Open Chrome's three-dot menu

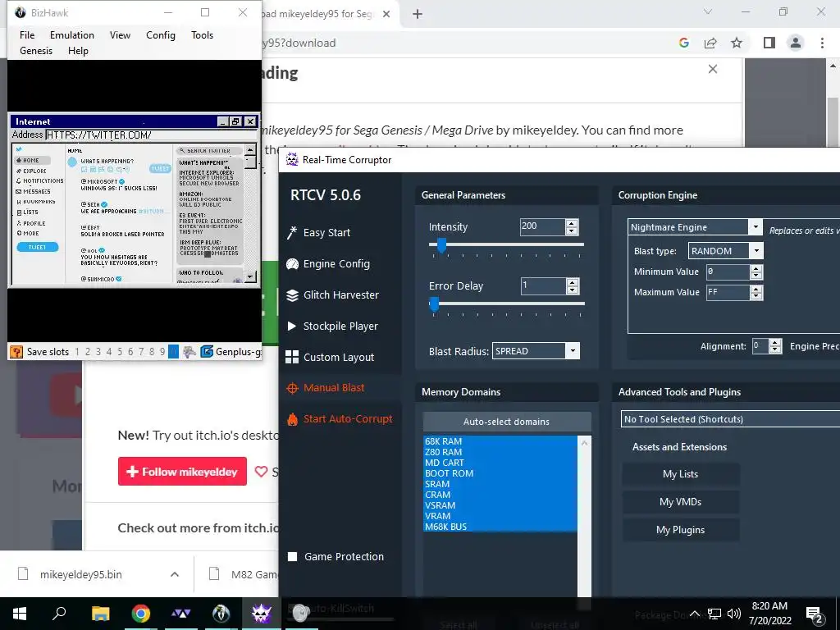(x=822, y=43)
